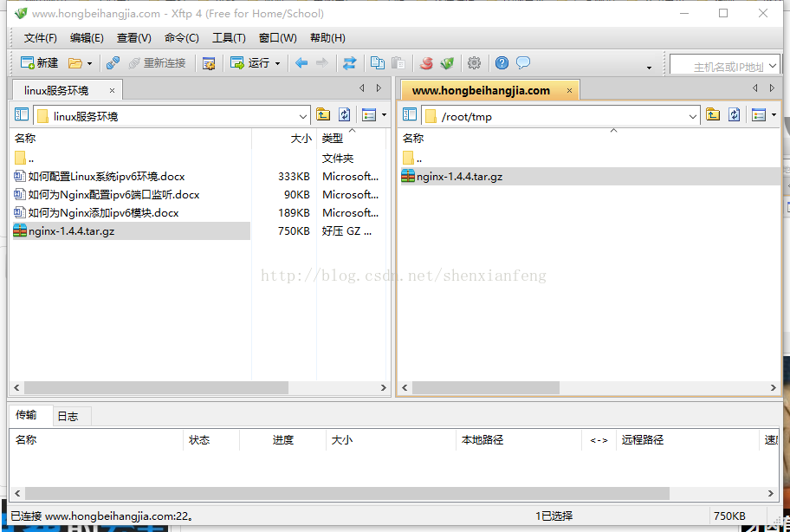Go up one folder in remote pane
The image size is (790, 532).
pos(712,115)
